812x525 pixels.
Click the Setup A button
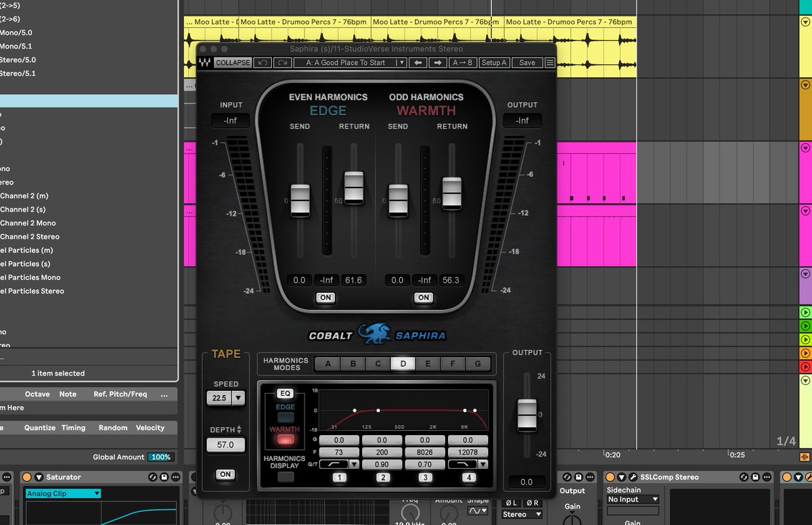494,62
